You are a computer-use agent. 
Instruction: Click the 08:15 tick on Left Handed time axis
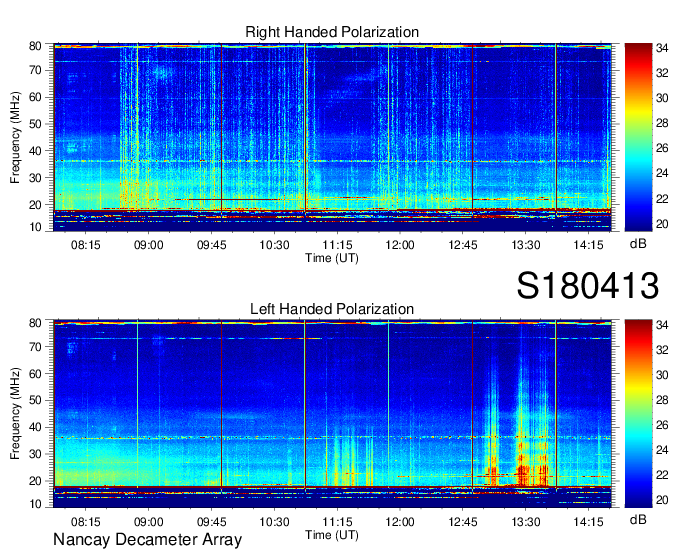pyautogui.click(x=85, y=522)
